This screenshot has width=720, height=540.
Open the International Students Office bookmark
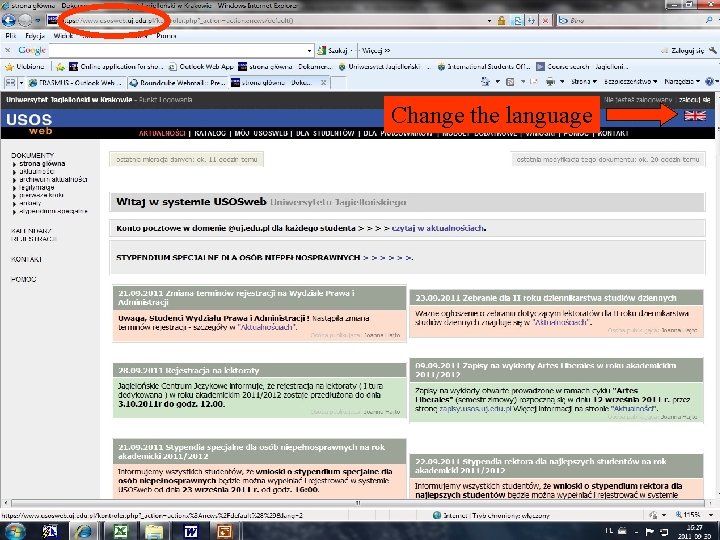pos(484,67)
